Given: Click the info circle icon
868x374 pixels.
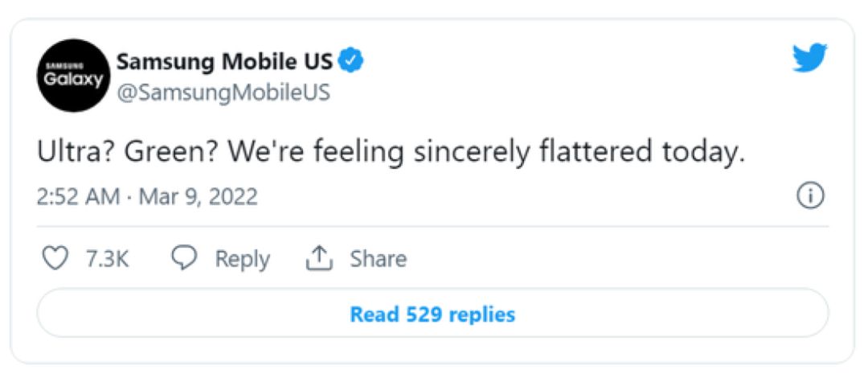Looking at the screenshot, I should [810, 195].
